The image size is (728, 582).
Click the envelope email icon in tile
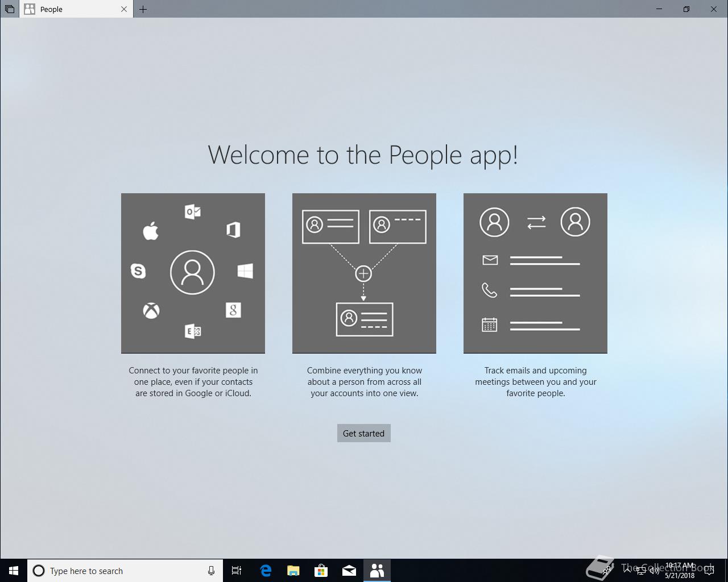point(490,260)
